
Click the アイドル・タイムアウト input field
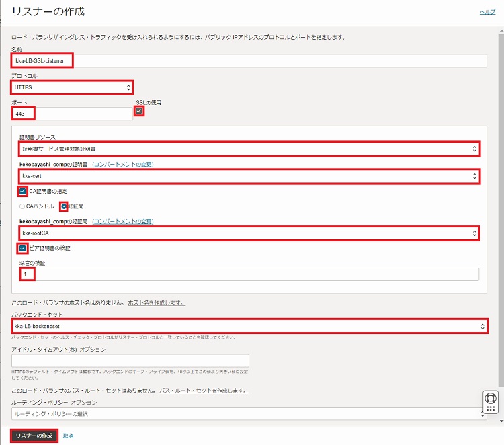[130, 361]
